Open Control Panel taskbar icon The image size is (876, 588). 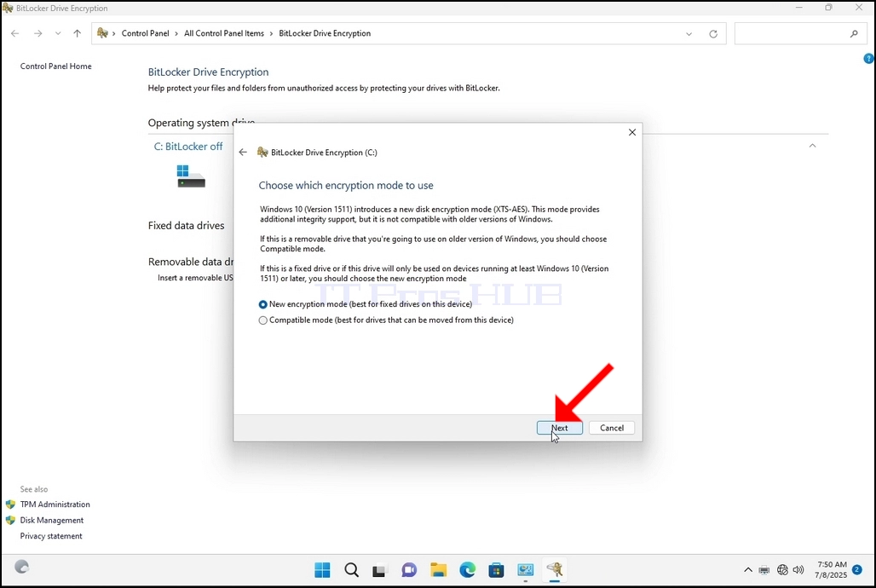(526, 570)
